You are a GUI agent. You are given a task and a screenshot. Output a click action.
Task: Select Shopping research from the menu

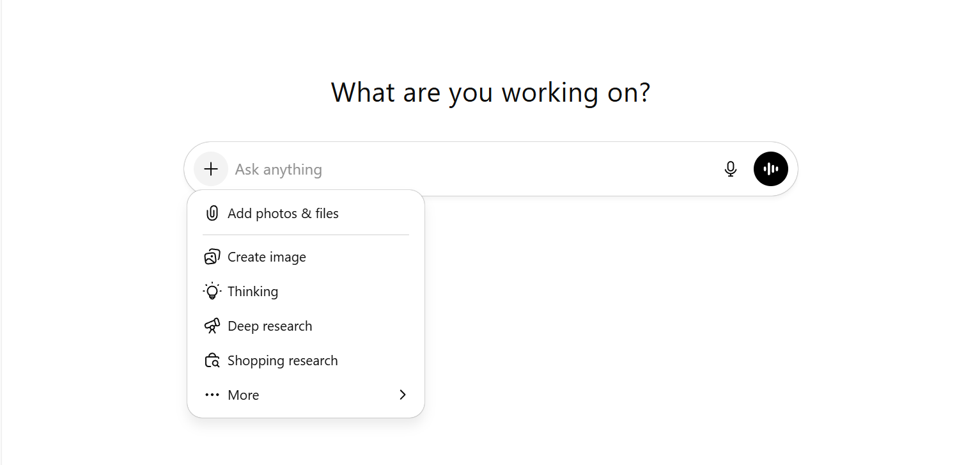click(x=283, y=361)
